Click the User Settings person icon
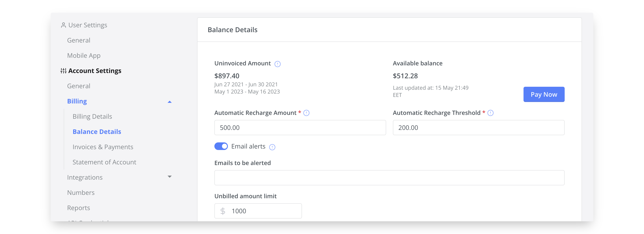This screenshot has width=644, height=234. [x=64, y=25]
